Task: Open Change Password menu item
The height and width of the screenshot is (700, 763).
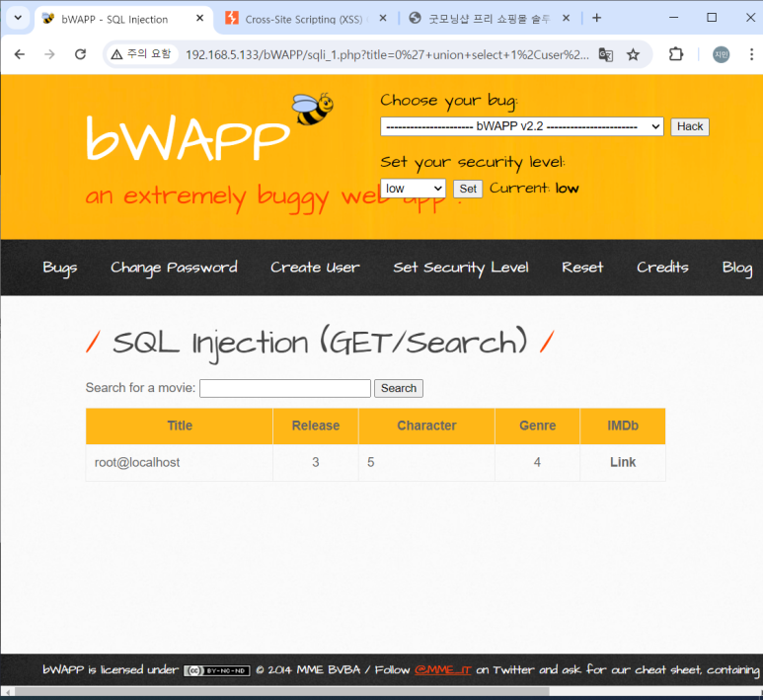Action: pos(174,268)
